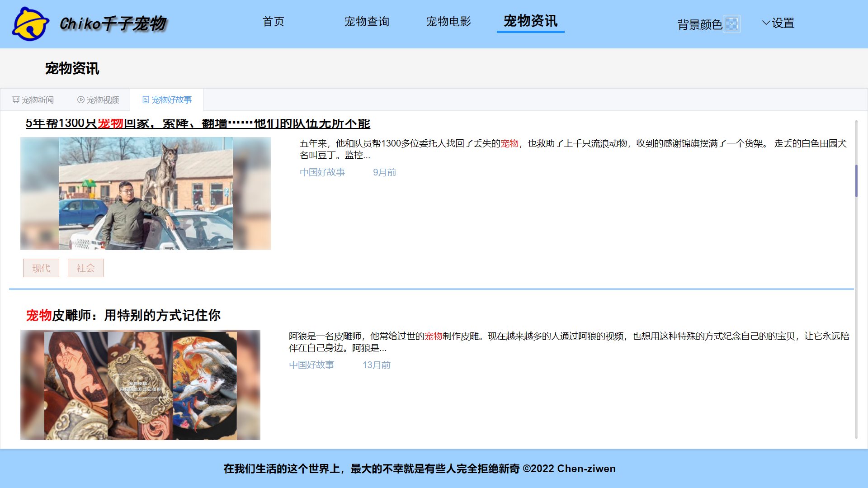Click the news icon beside 宠物新闻

(x=15, y=99)
